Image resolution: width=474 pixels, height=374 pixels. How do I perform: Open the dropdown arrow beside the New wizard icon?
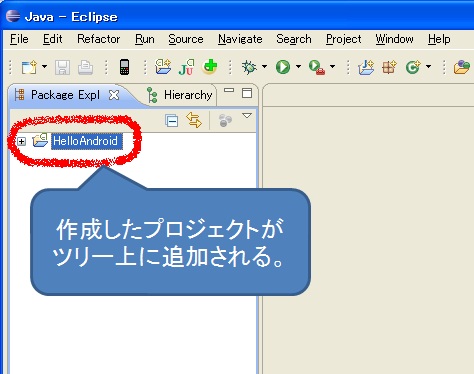click(x=44, y=66)
